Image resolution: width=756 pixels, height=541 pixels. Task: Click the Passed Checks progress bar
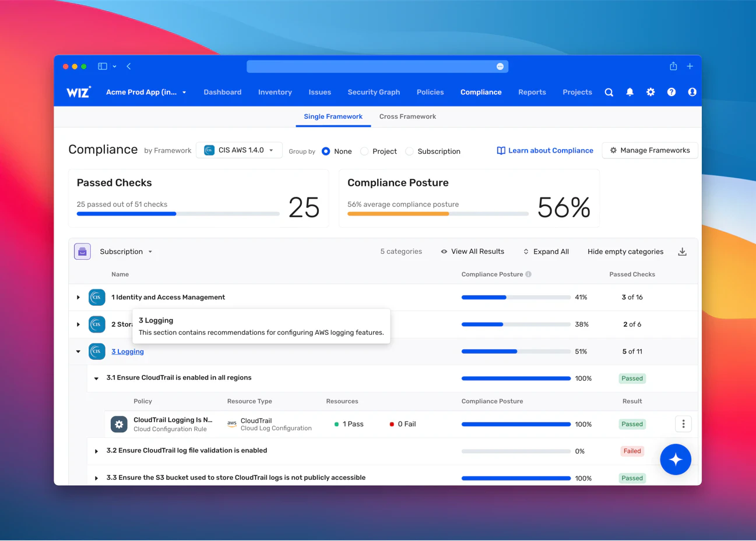tap(178, 214)
